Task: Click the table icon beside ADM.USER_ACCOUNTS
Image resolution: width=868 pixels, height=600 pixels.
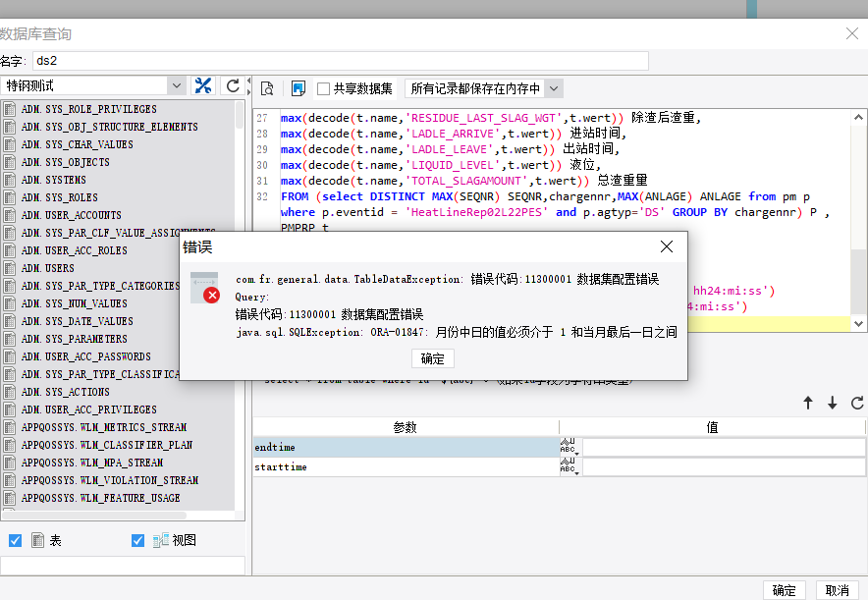Action: (10, 215)
